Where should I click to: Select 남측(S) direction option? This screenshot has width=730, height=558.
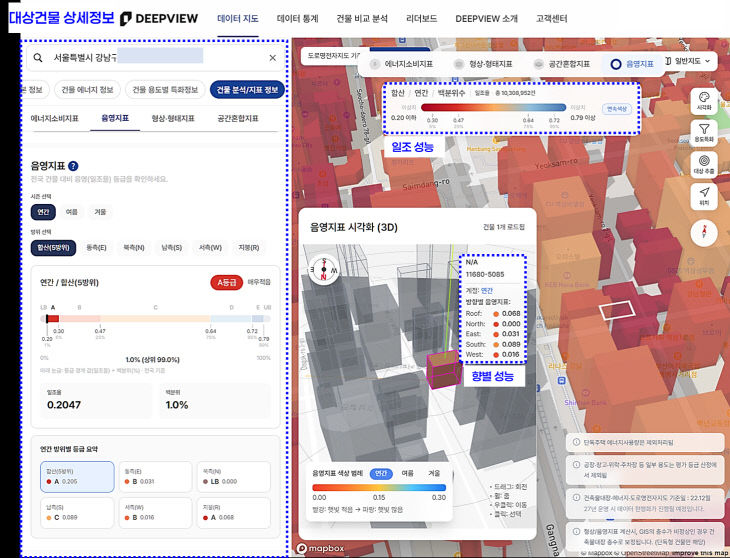click(171, 248)
